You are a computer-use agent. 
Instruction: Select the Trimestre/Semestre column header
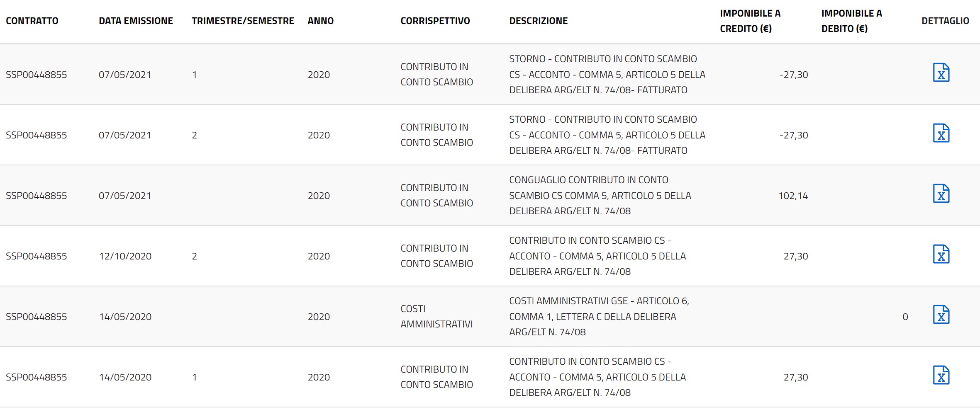click(243, 21)
